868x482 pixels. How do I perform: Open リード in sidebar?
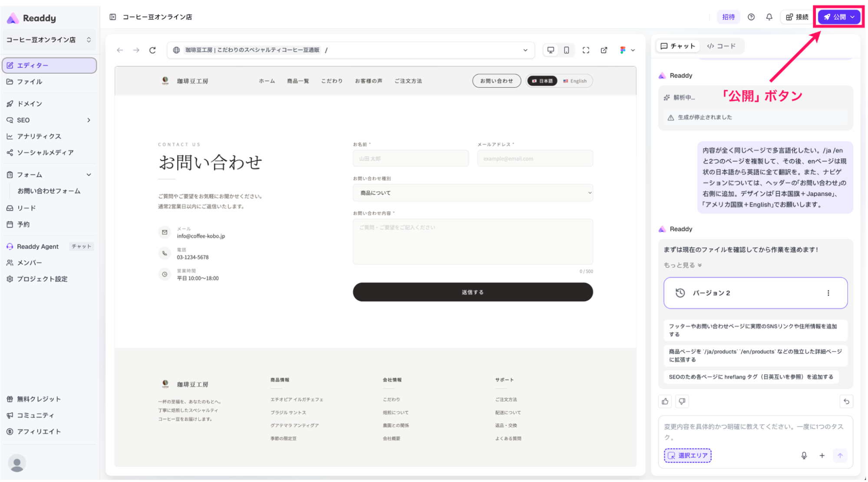pyautogui.click(x=49, y=208)
